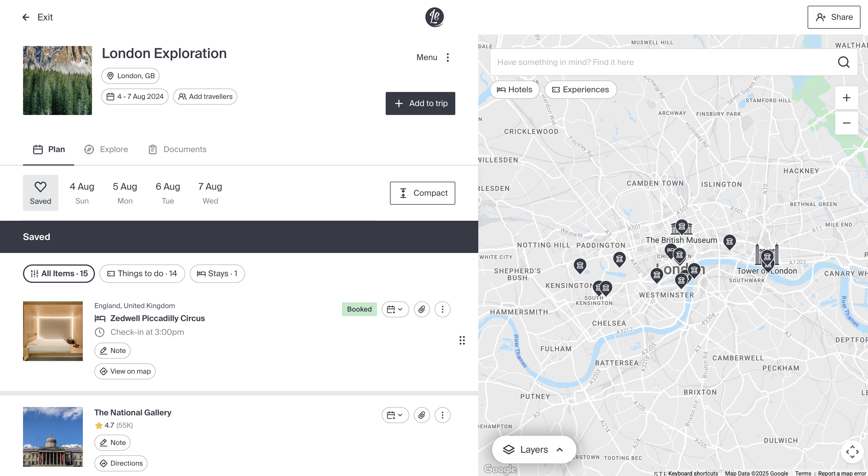Click the map search magnifier icon
The image size is (868, 476).
844,62
